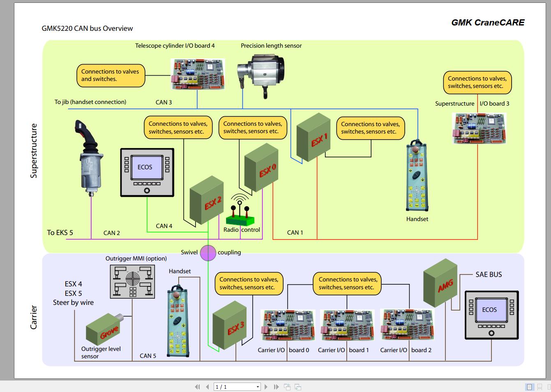Viewport: 551px width, 392px height.
Task: Jump to the last page
Action: pos(276,387)
